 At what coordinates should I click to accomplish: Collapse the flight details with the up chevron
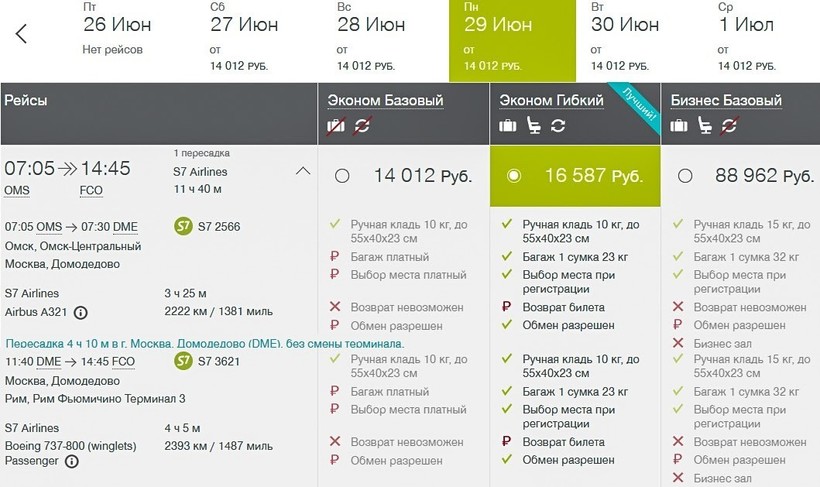click(303, 171)
